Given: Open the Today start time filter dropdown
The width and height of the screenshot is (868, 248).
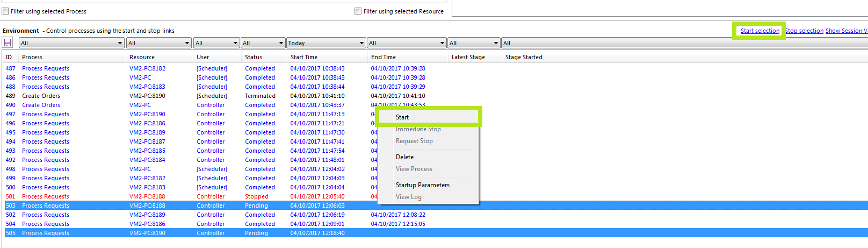Looking at the screenshot, I should (x=326, y=43).
